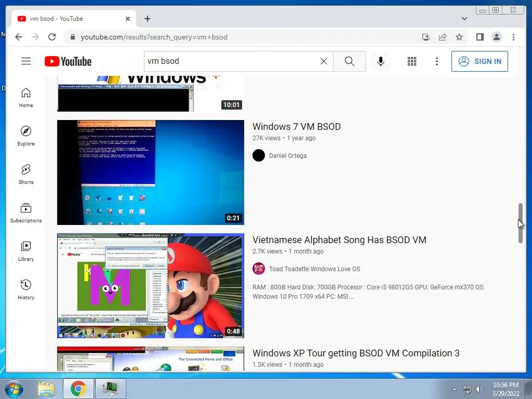Screen dimensions: 532x399
Task: Open a new tab with the plus button
Action: 147,19
